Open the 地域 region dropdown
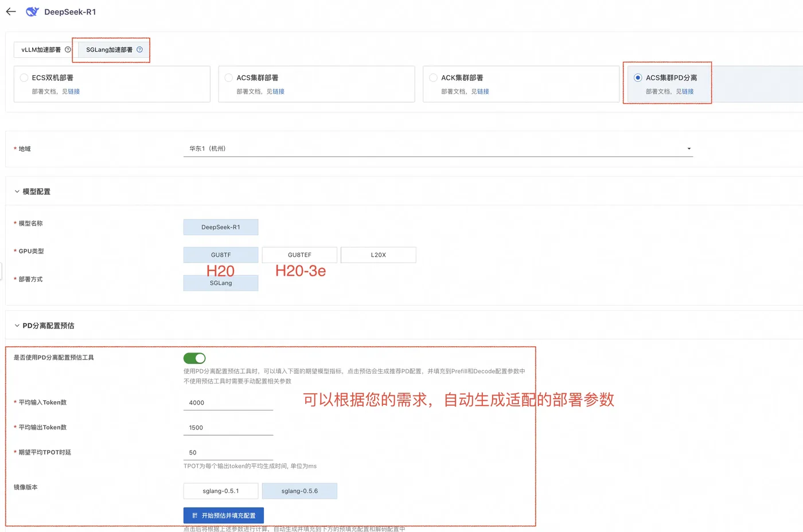This screenshot has width=803, height=532. click(438, 148)
